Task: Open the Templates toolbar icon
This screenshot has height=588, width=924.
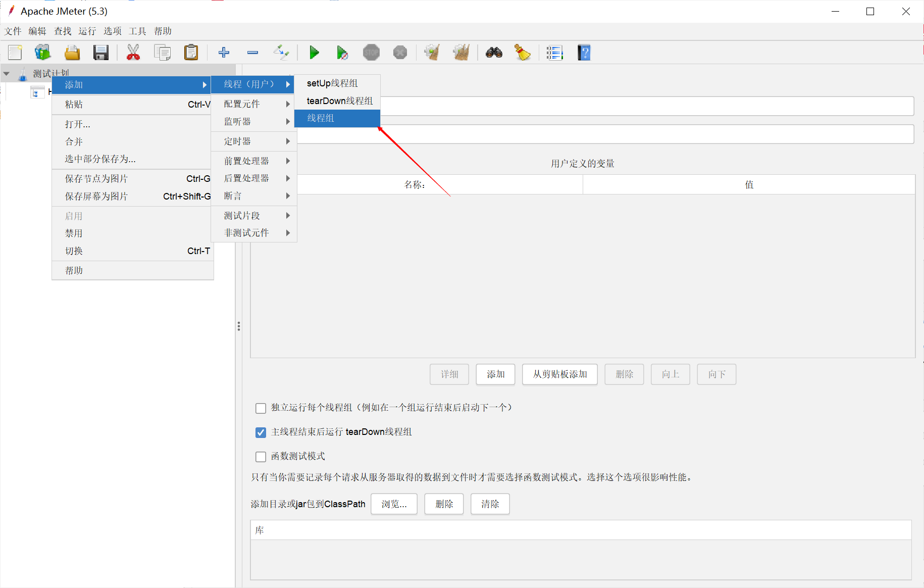Action: coord(43,53)
